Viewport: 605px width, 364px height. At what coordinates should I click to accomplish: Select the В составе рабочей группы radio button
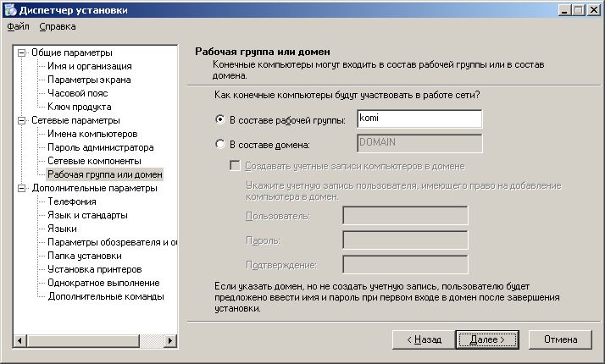click(220, 119)
